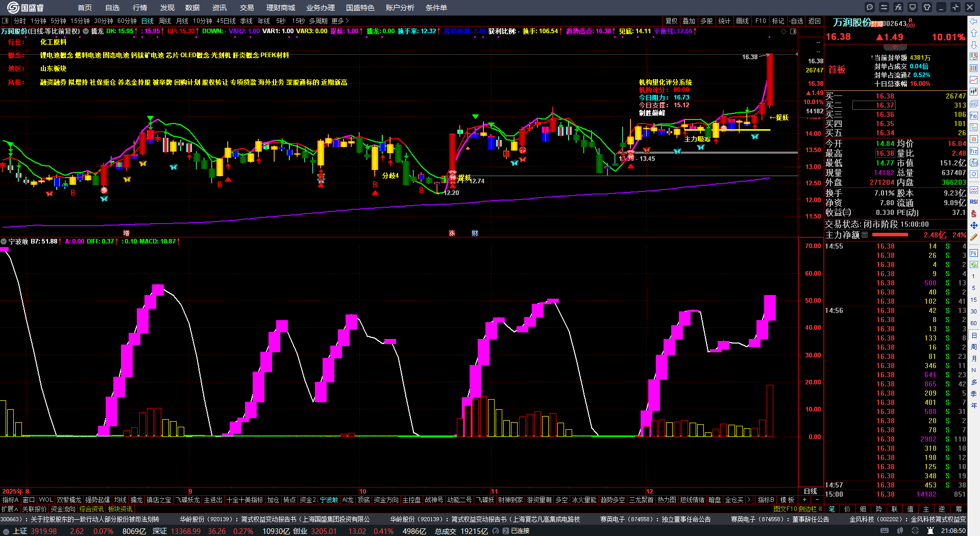Open the 国盛特色 menu

360,8
